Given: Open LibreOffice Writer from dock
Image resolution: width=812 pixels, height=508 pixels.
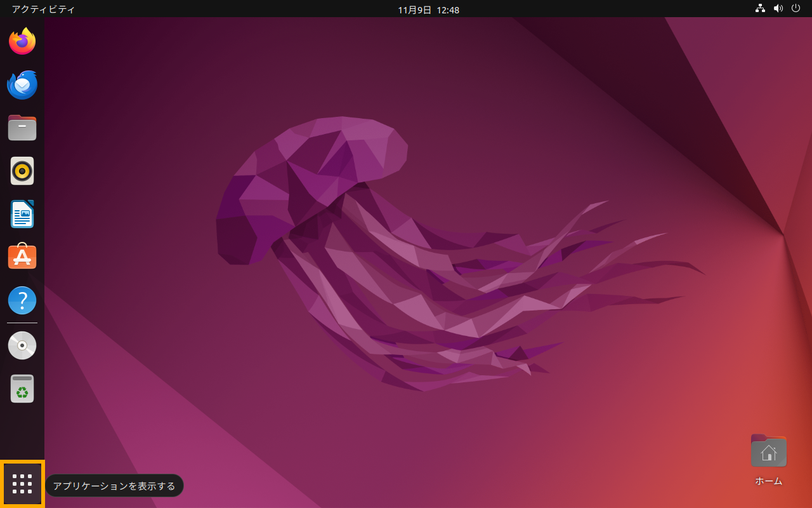Looking at the screenshot, I should tap(22, 214).
